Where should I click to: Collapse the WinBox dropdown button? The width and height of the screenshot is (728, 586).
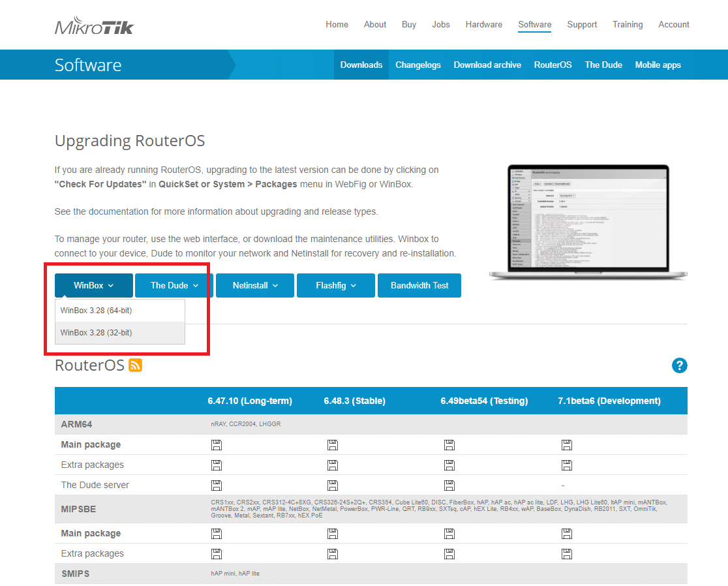click(x=94, y=286)
